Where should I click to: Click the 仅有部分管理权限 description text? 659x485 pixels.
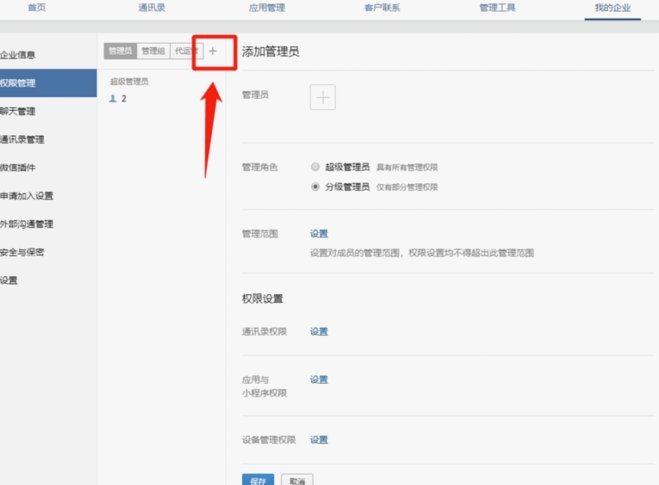[407, 187]
